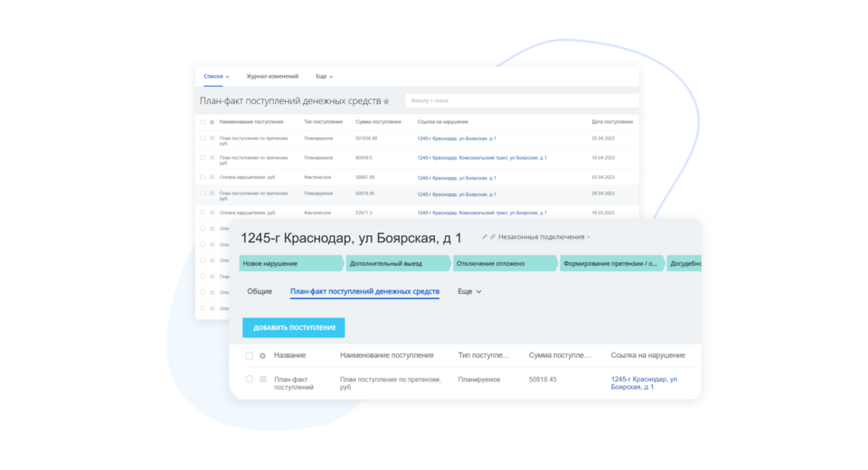
Task: Expand the Списки dropdown
Action: (x=216, y=77)
